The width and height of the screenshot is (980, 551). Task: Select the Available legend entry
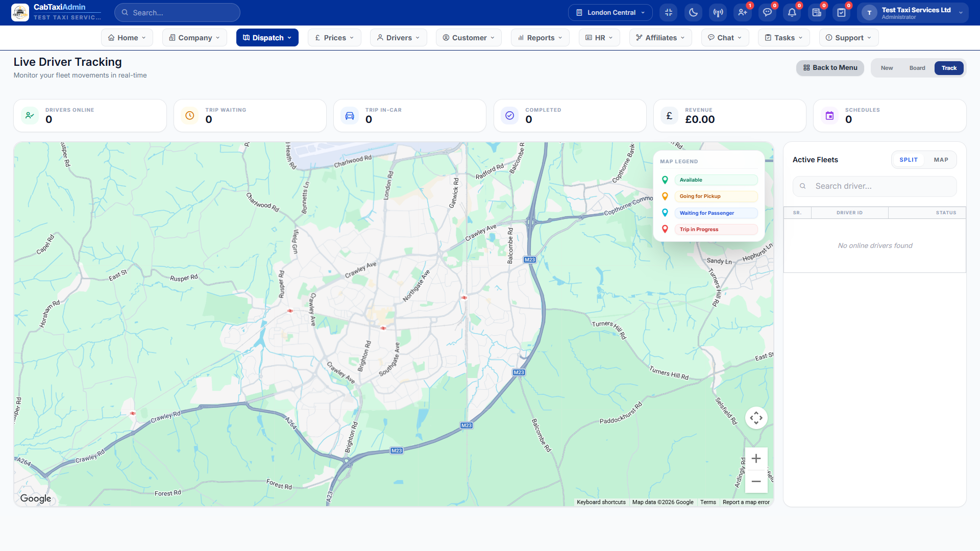click(716, 180)
